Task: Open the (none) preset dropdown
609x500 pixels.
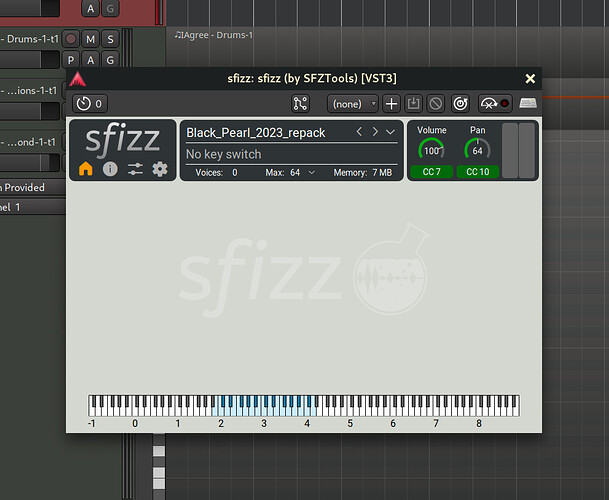Action: [x=353, y=103]
